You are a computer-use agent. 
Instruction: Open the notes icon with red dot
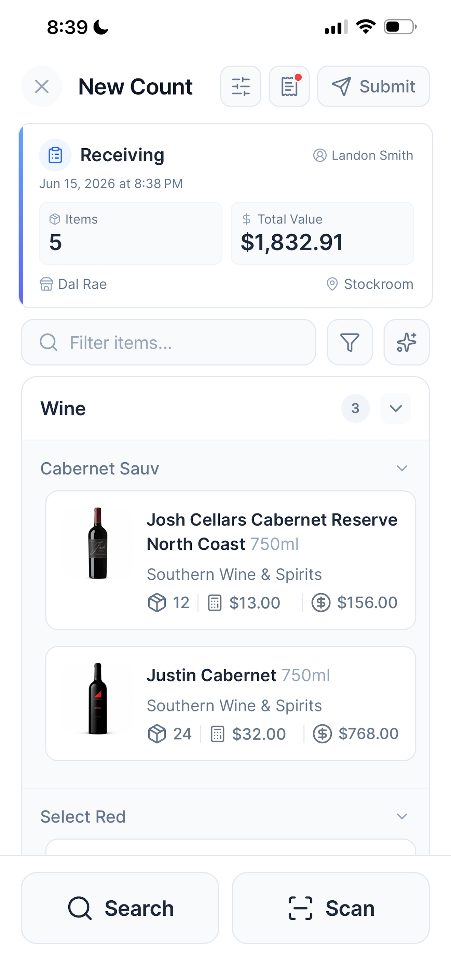289,86
